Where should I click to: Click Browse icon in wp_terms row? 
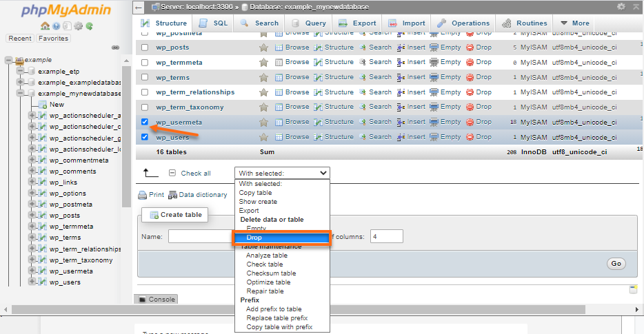coord(279,77)
